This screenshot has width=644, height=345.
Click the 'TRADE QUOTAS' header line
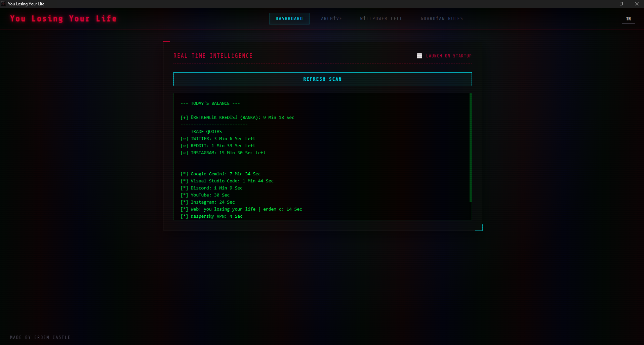tap(206, 131)
